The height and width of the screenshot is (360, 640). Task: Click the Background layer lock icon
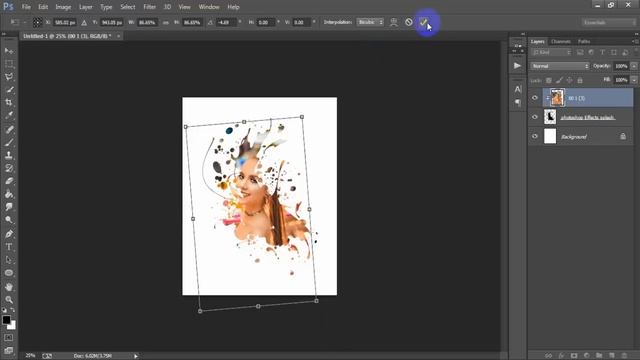point(623,136)
